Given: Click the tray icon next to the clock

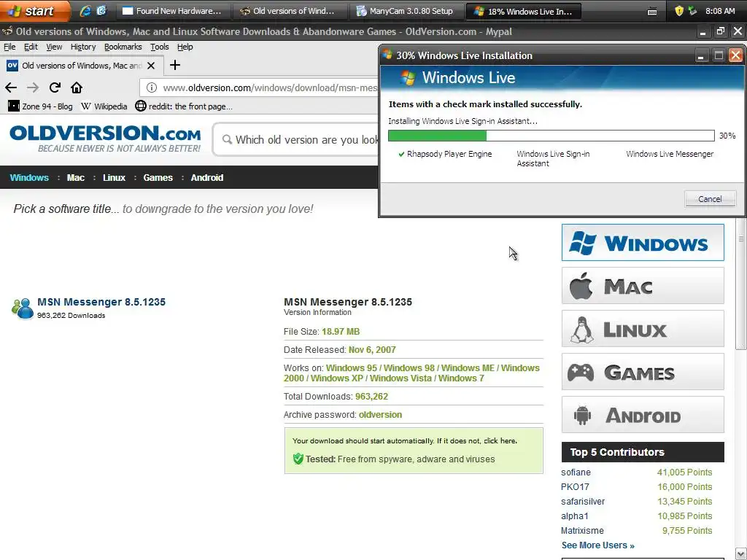Looking at the screenshot, I should click(x=693, y=11).
